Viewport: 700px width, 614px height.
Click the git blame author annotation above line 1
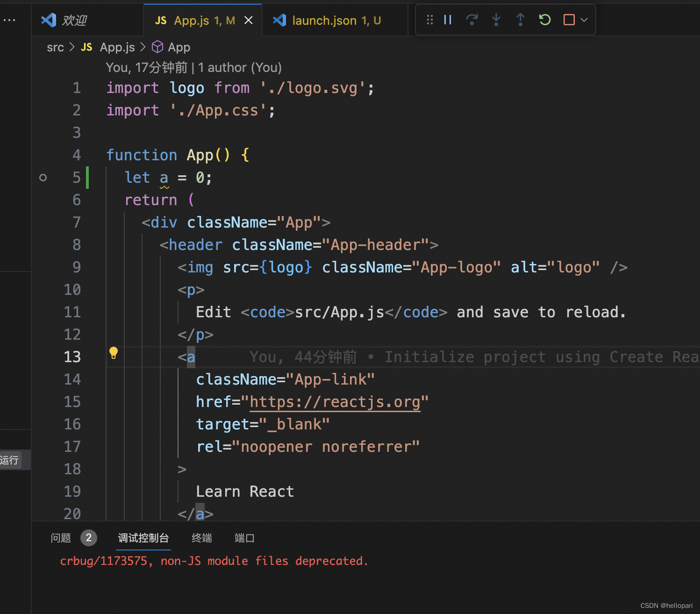coord(194,68)
